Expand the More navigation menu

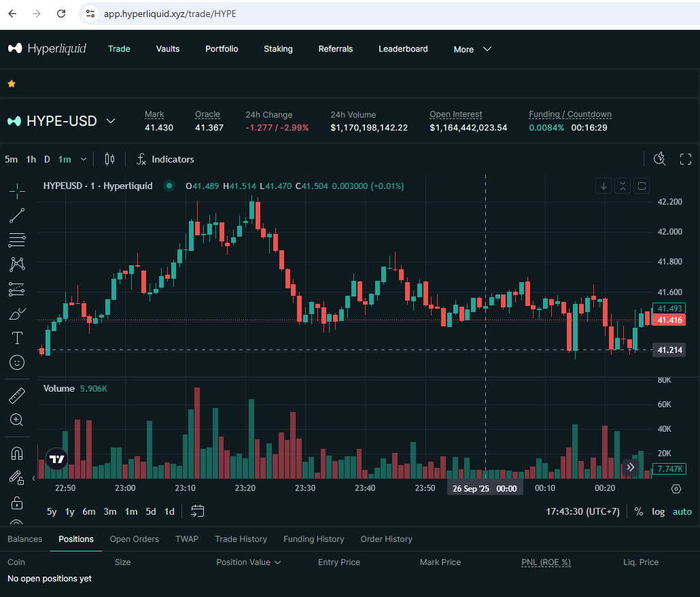[472, 49]
